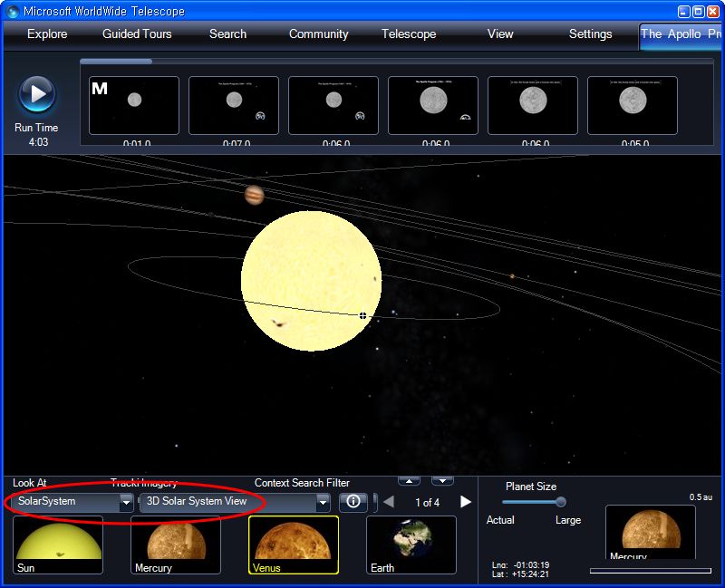Screen dimensions: 725x588
Task: Select the Sun thumbnail
Action: (x=58, y=545)
